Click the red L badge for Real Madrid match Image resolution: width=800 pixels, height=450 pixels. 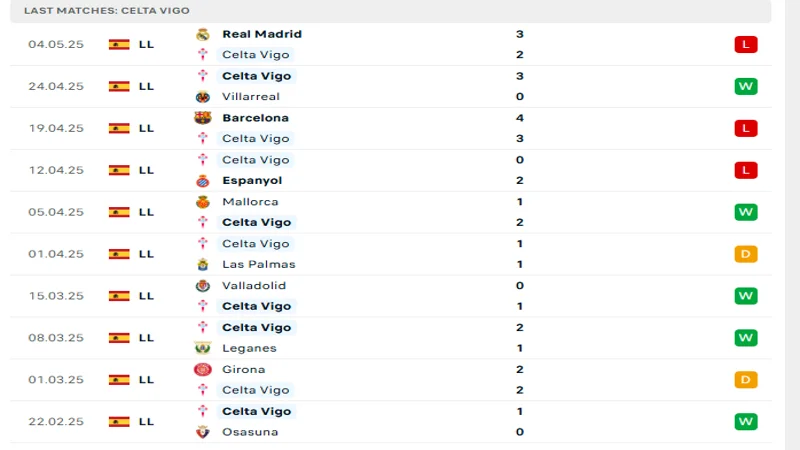click(x=745, y=44)
